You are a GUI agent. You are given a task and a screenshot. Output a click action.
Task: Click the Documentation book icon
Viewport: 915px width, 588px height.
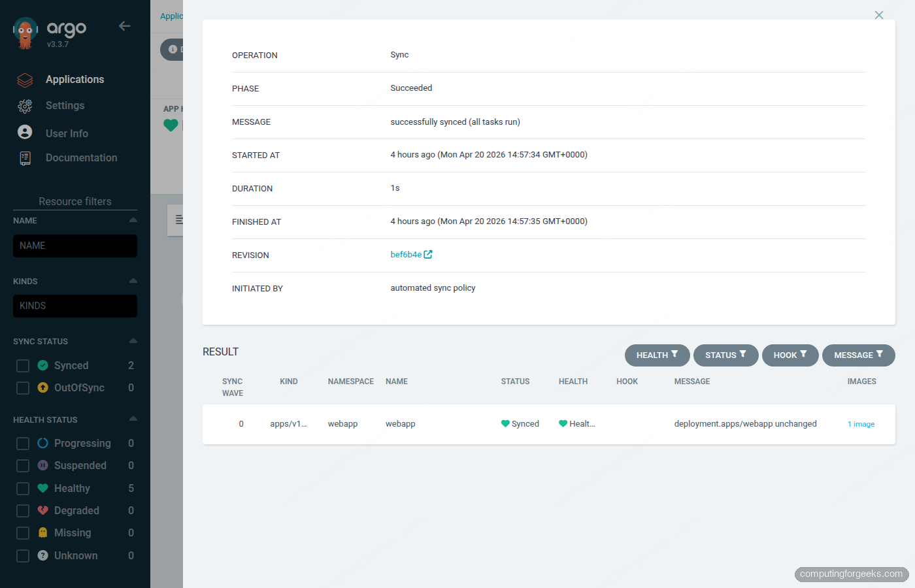point(25,158)
